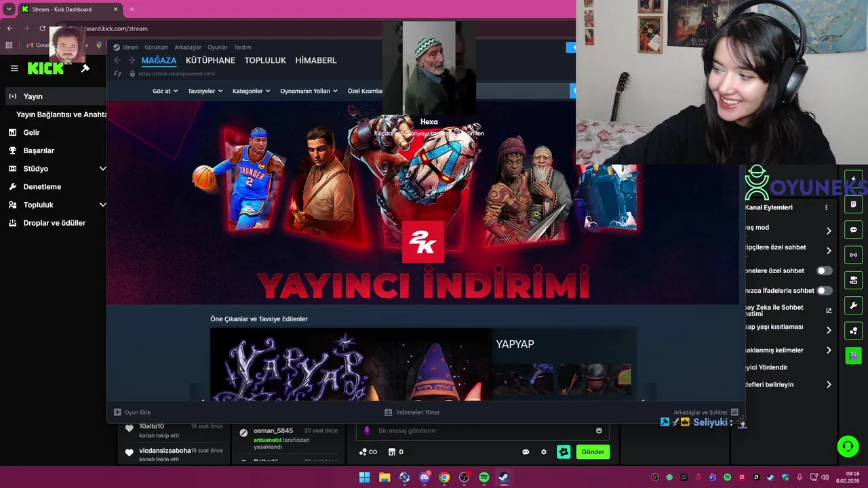868x488 pixels.
Task: Click the chat panel icon in right toolbar
Action: [853, 230]
